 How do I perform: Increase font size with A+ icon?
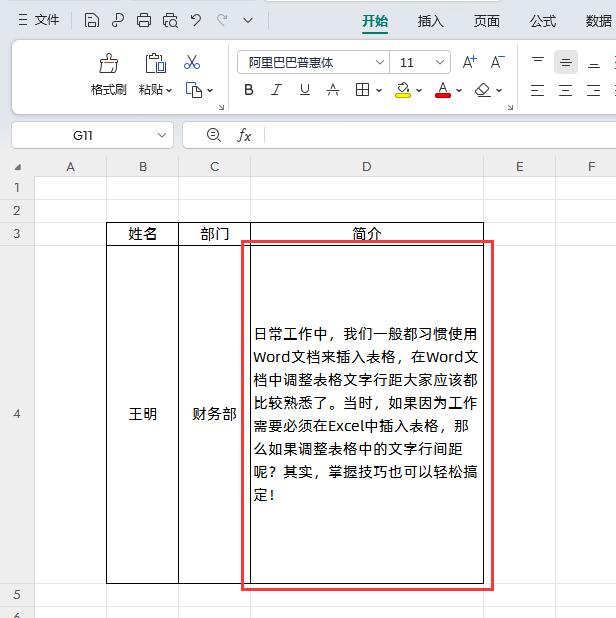(x=469, y=62)
